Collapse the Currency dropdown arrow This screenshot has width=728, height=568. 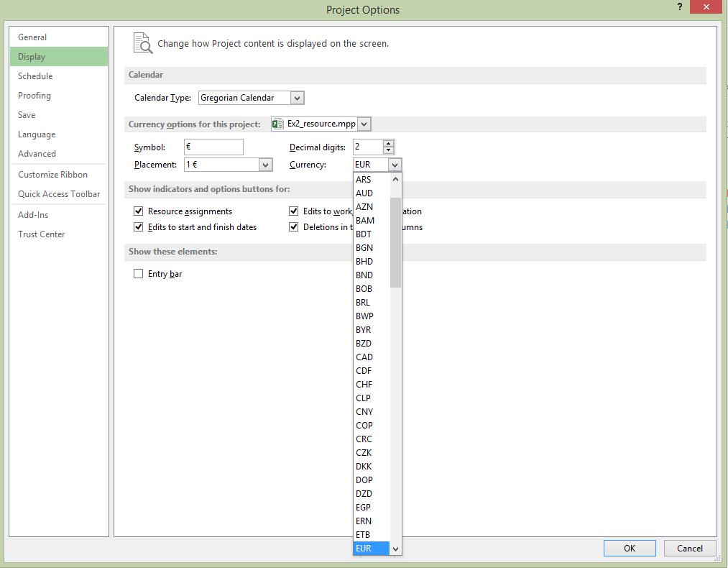395,165
